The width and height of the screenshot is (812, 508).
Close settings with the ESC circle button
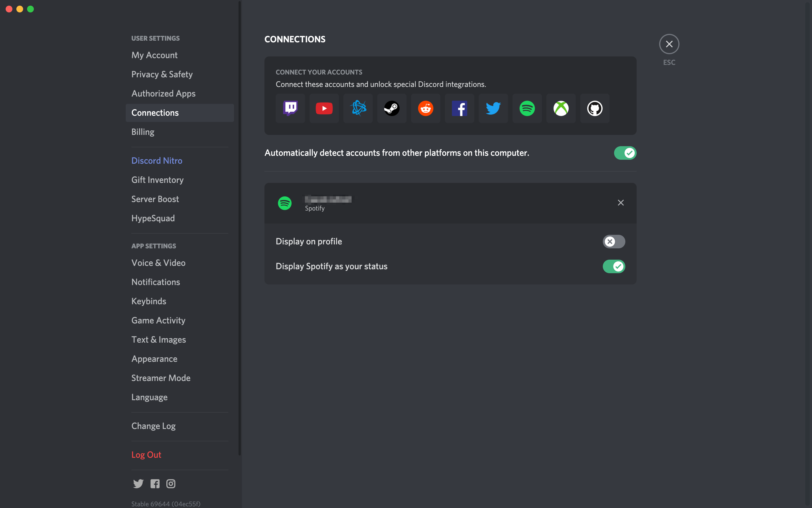[669, 44]
